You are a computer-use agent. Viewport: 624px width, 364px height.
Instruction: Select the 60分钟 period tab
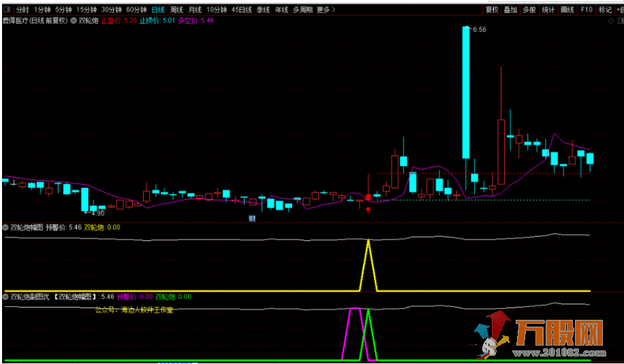[136, 10]
